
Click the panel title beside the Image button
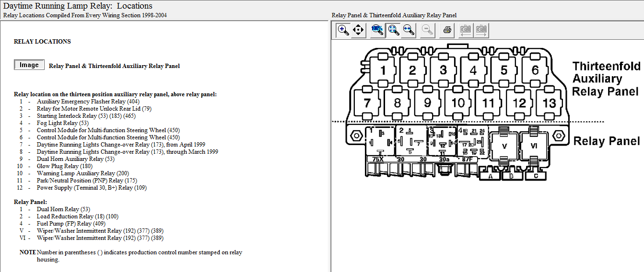click(114, 66)
